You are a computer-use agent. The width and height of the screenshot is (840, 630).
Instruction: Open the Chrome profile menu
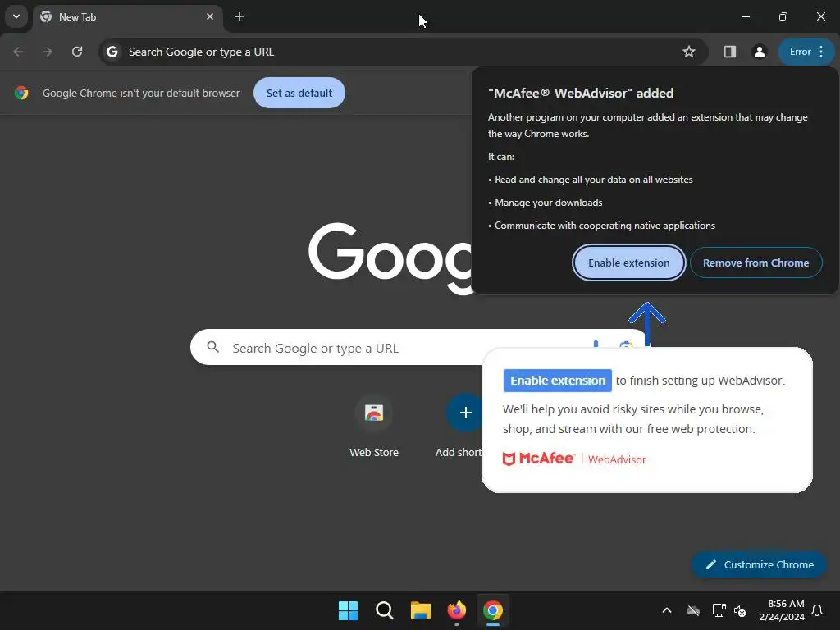pyautogui.click(x=759, y=52)
